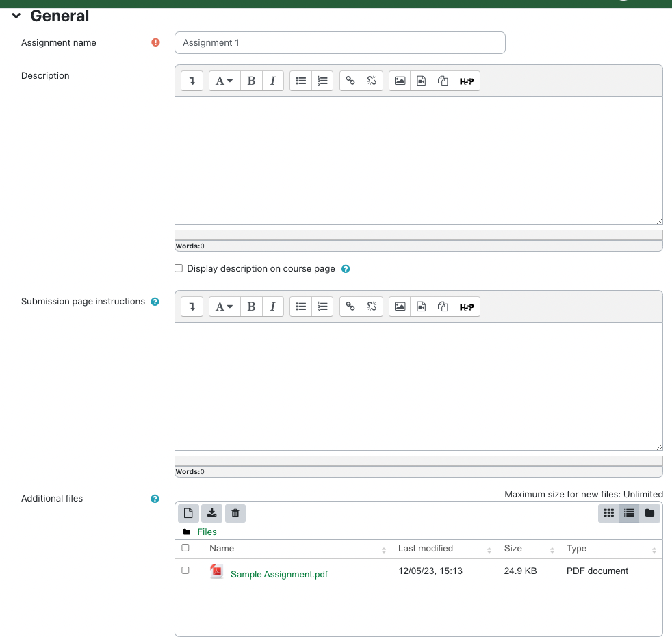Switch file manager to folder tree view
This screenshot has width=672, height=637.
(649, 513)
